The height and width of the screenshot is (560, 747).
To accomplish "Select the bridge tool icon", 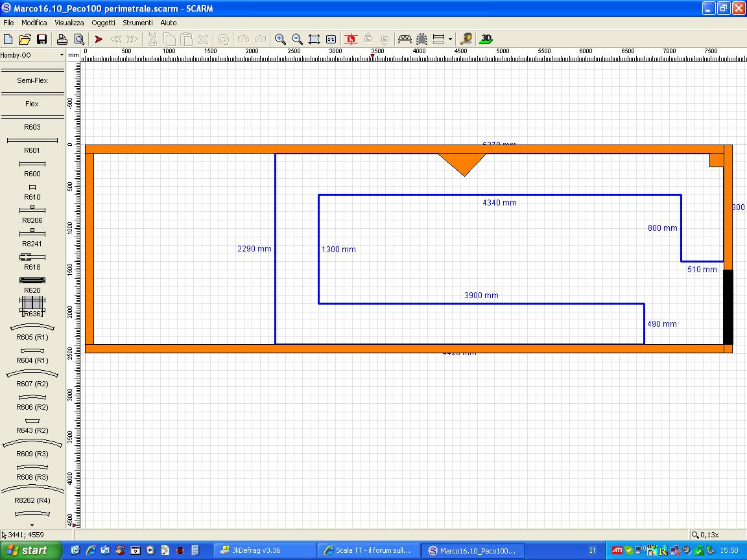I will point(405,39).
